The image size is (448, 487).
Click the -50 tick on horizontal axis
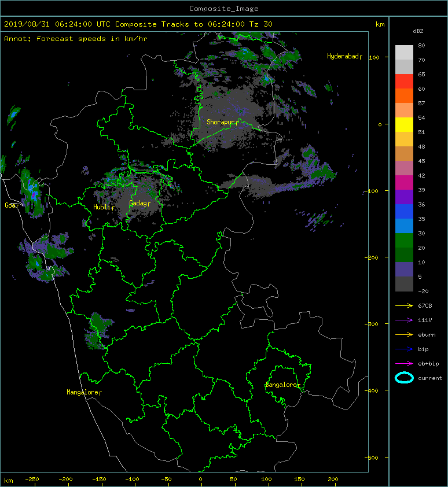click(166, 479)
